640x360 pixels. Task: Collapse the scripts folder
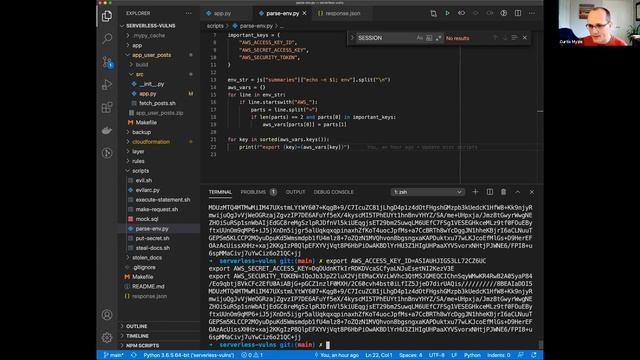[x=140, y=171]
